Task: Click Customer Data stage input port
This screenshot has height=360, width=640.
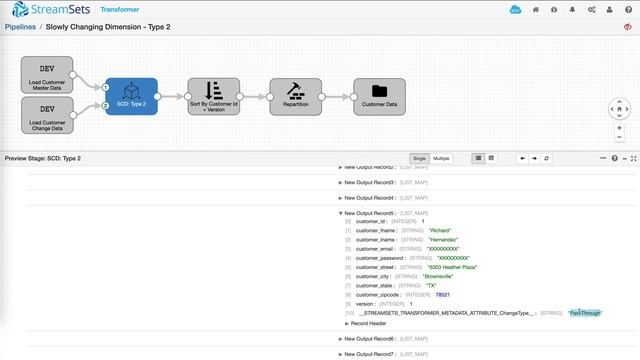Action: pyautogui.click(x=353, y=97)
